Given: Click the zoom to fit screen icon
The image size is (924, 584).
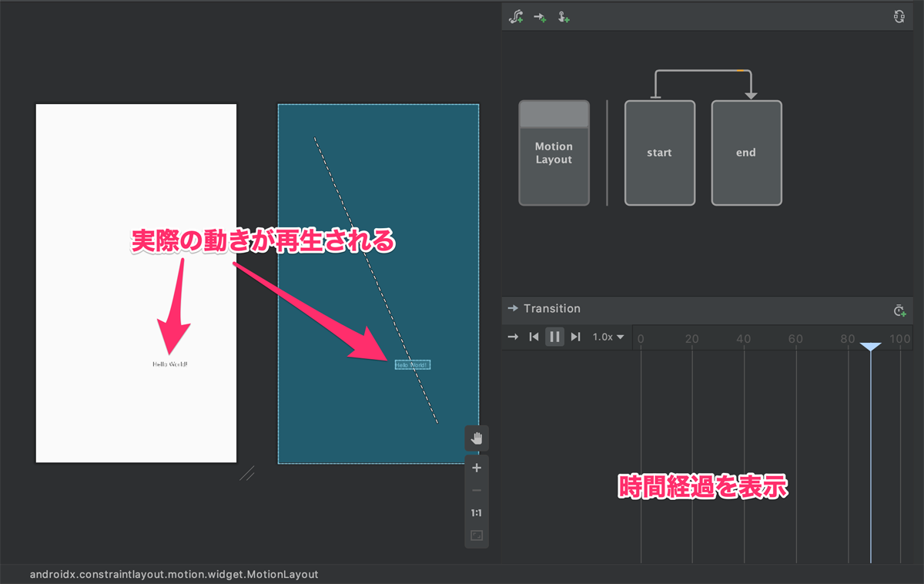Looking at the screenshot, I should point(477,535).
